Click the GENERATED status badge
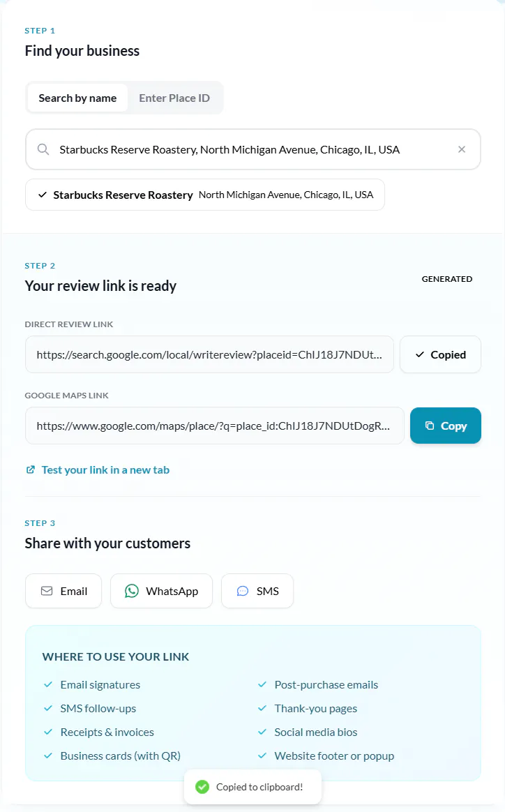 click(447, 279)
